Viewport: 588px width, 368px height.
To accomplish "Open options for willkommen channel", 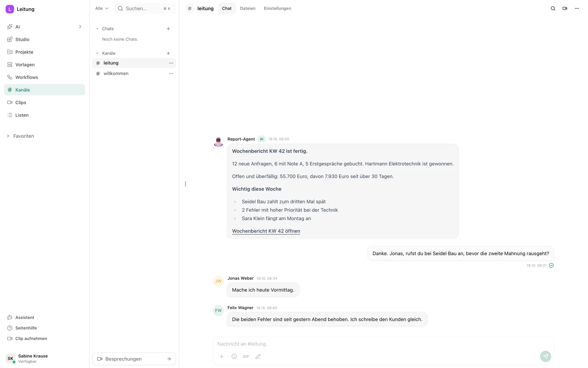I will point(171,74).
